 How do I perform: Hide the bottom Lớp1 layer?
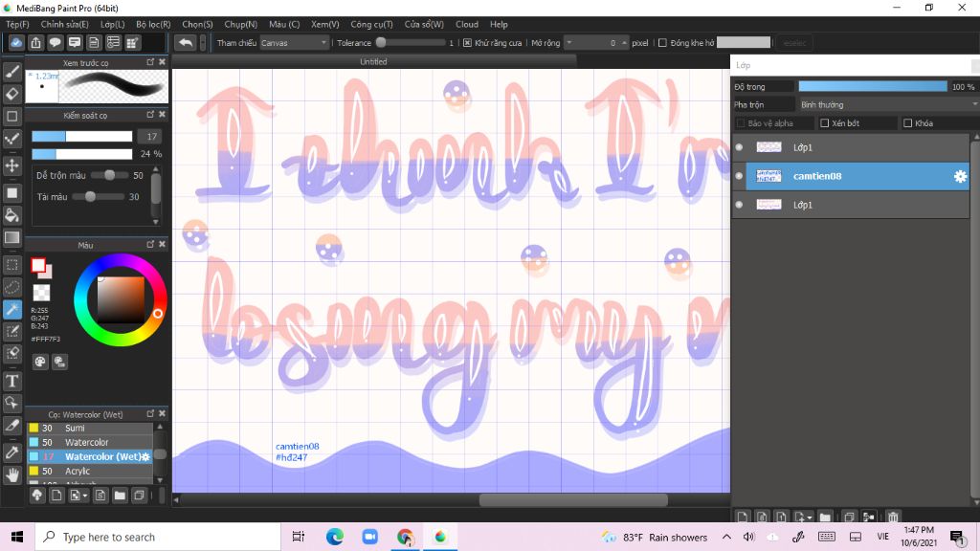[x=740, y=205]
